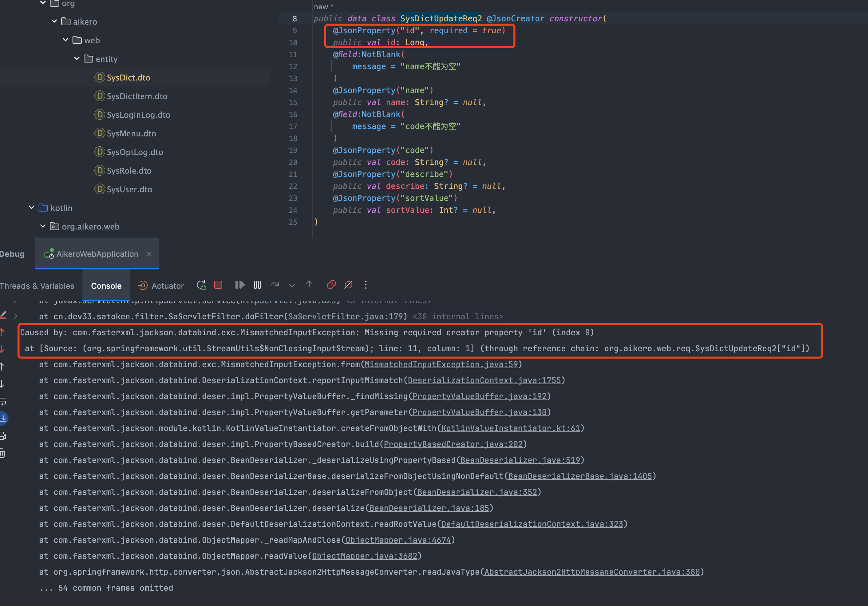Stop the running application
The image size is (868, 606).
pyautogui.click(x=218, y=285)
